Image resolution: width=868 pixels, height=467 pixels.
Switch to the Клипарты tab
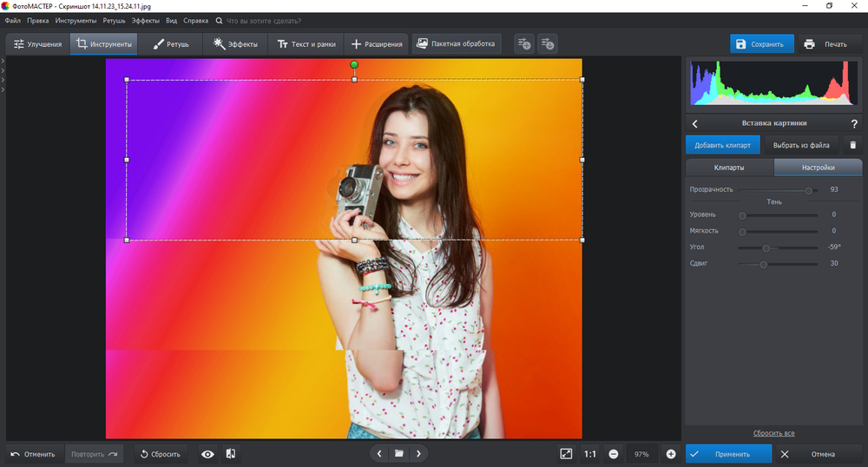pyautogui.click(x=728, y=168)
